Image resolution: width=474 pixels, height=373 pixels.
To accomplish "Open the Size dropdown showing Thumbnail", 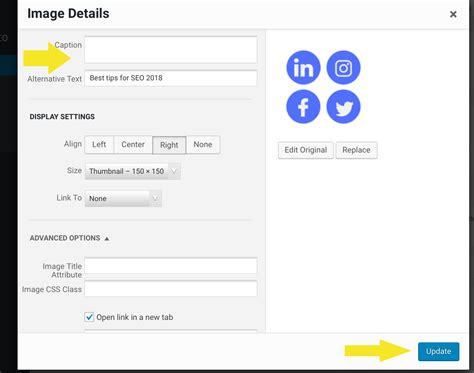I will click(x=133, y=171).
